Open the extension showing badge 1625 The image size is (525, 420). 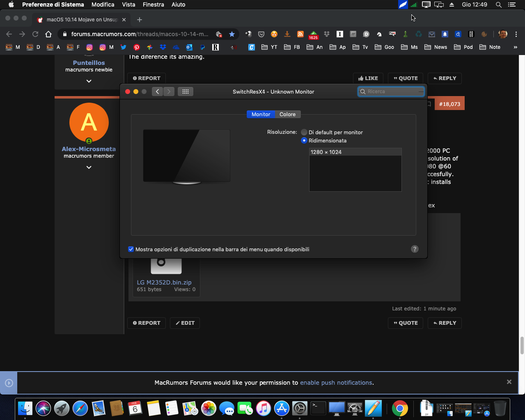tap(314, 35)
